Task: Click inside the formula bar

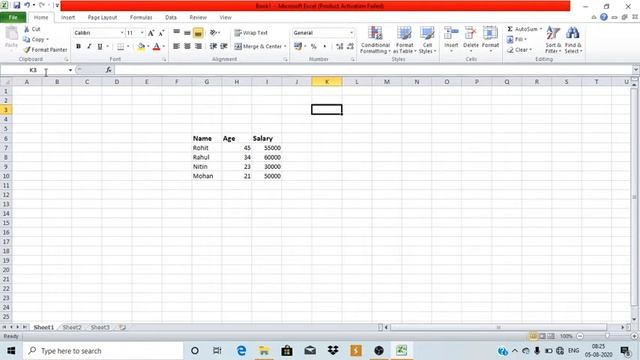Action: pos(373,70)
